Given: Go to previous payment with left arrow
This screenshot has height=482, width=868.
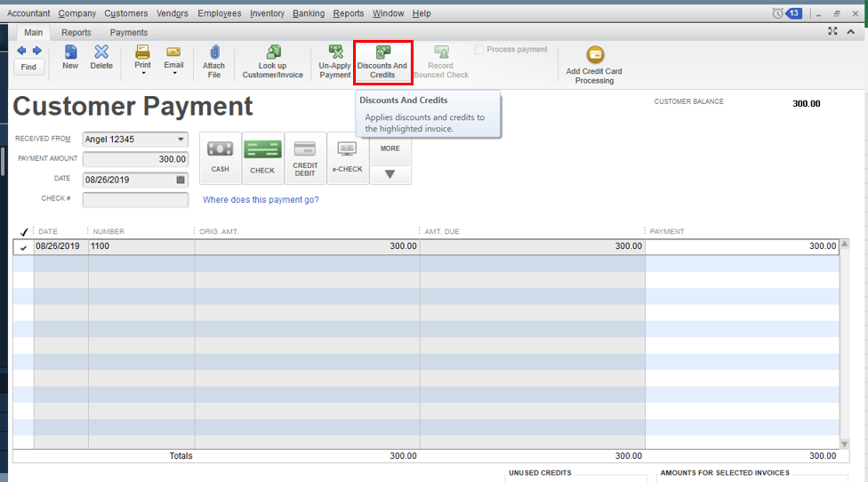Looking at the screenshot, I should pos(21,51).
